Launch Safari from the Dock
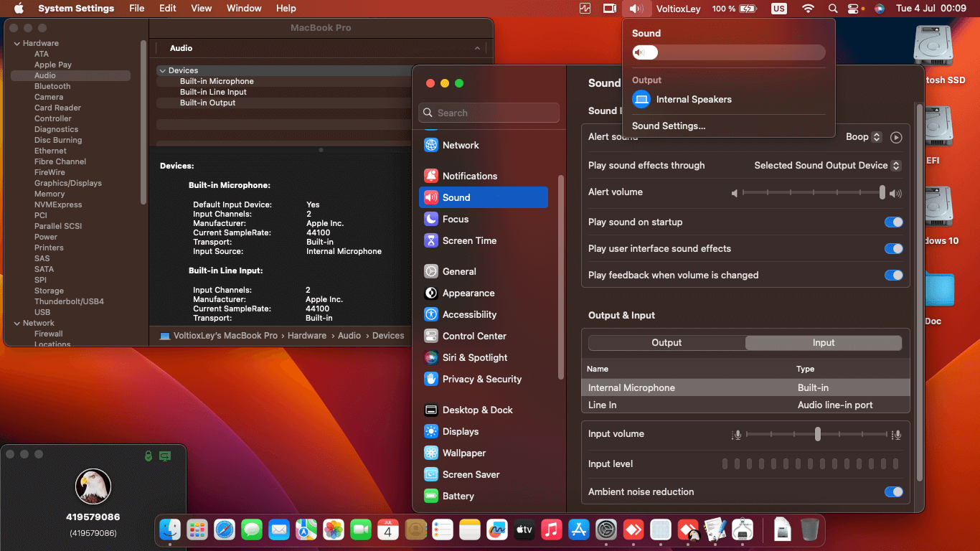The image size is (980, 551). [225, 530]
